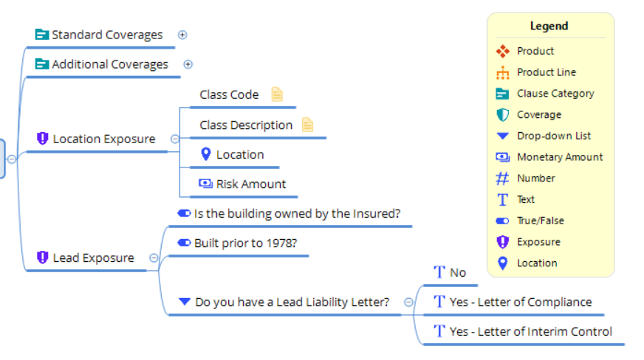Select the 'Yes - Letter of Compliance' option
Viewport: 644px width, 360px height.
[x=520, y=302]
